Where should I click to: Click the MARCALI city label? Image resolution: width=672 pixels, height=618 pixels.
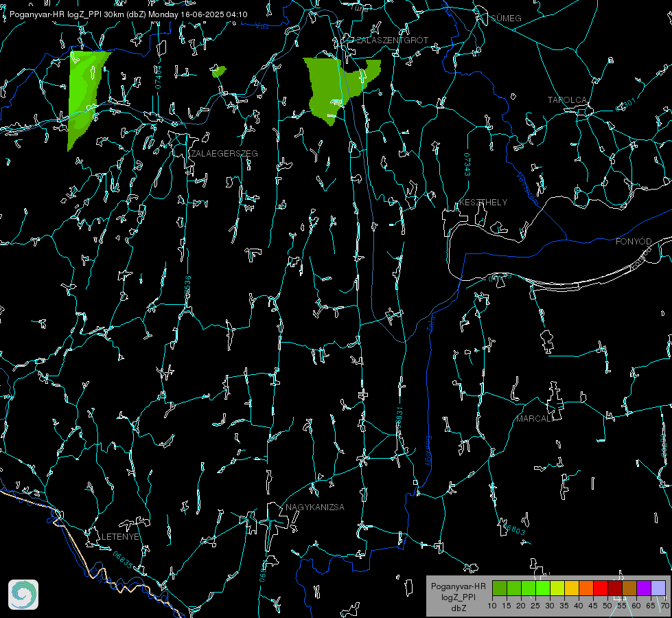534,419
